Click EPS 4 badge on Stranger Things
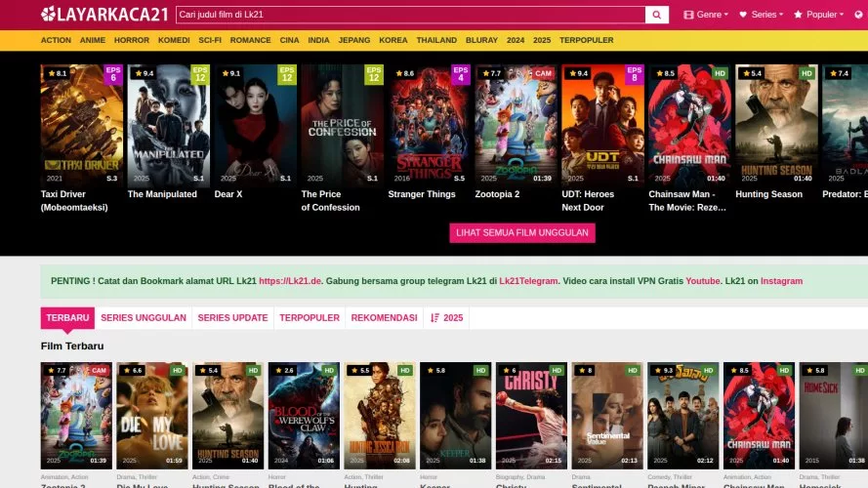This screenshot has width=868, height=488. 461,75
